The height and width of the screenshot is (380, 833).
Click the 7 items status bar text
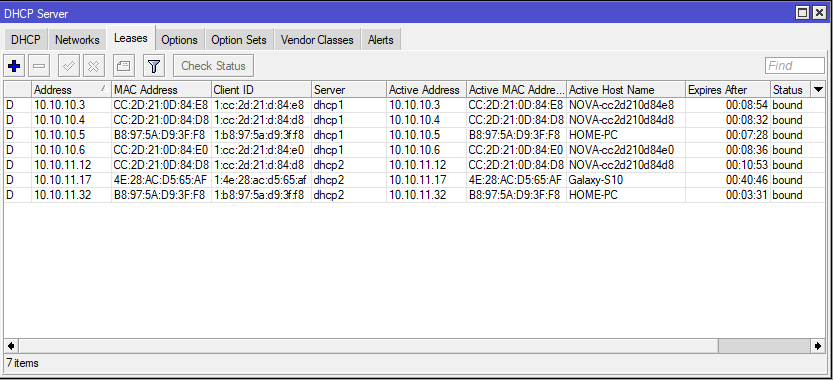click(x=22, y=363)
